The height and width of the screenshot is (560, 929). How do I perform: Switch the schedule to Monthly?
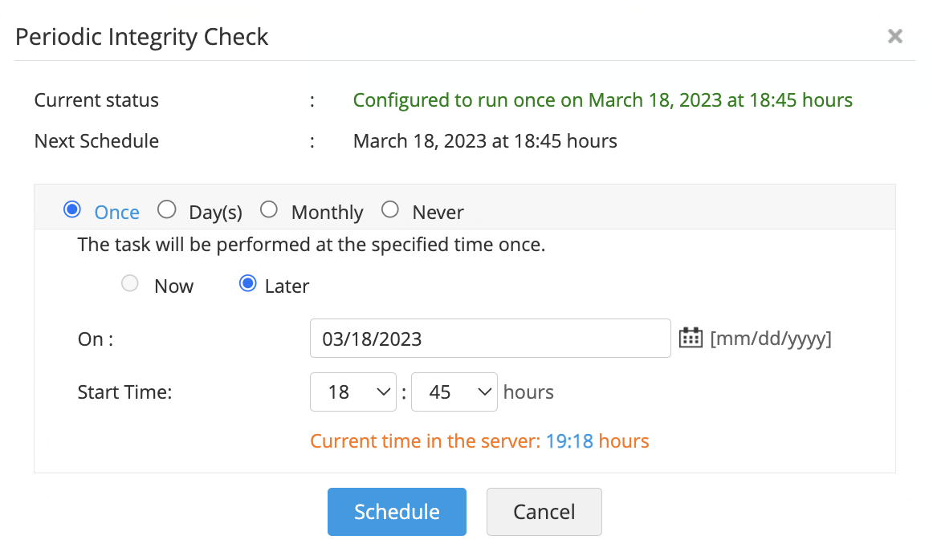coord(270,210)
